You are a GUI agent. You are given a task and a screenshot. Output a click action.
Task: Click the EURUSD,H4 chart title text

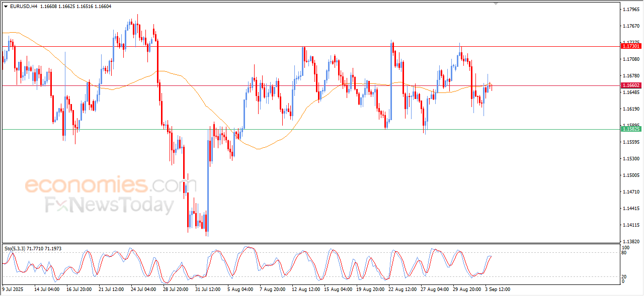[x=24, y=7]
